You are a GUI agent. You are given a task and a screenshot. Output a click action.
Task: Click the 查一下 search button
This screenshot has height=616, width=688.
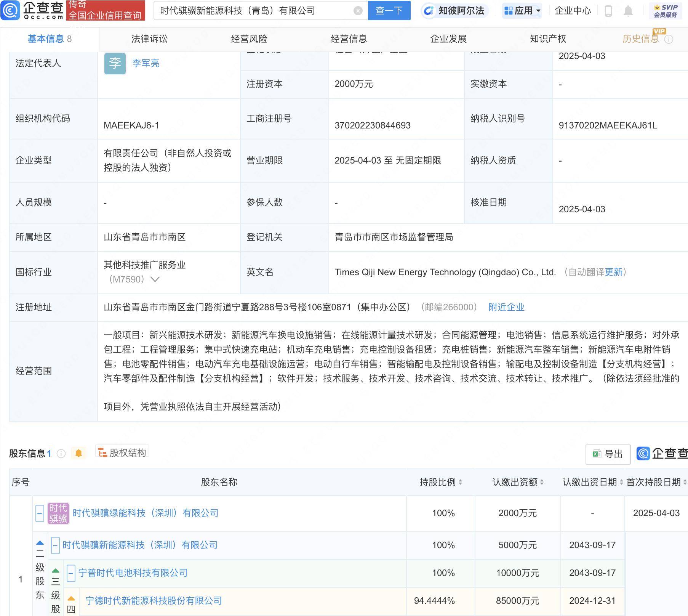click(x=389, y=11)
